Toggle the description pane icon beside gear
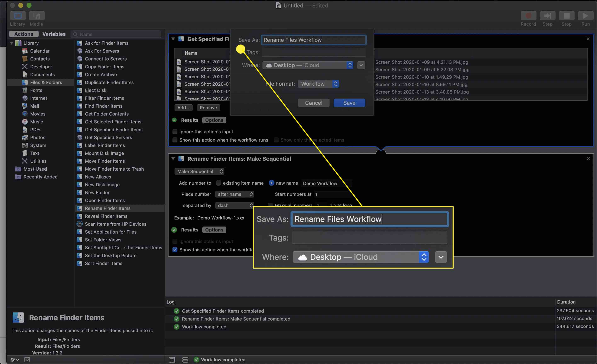Screen dimensions: 597x364 pos(27,360)
